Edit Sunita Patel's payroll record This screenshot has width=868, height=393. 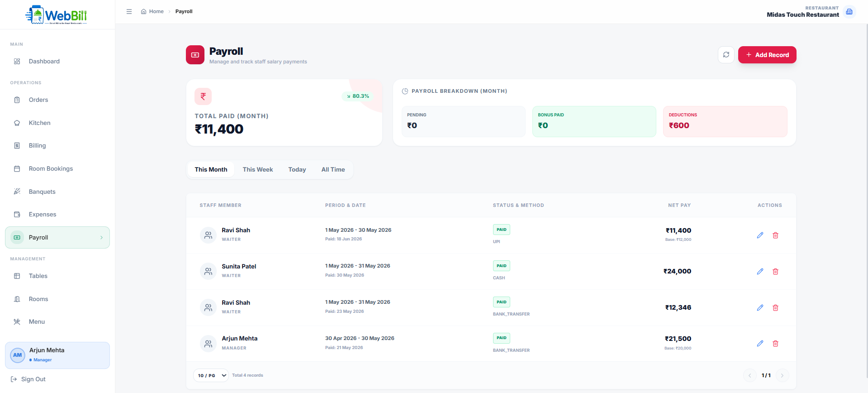coord(760,272)
